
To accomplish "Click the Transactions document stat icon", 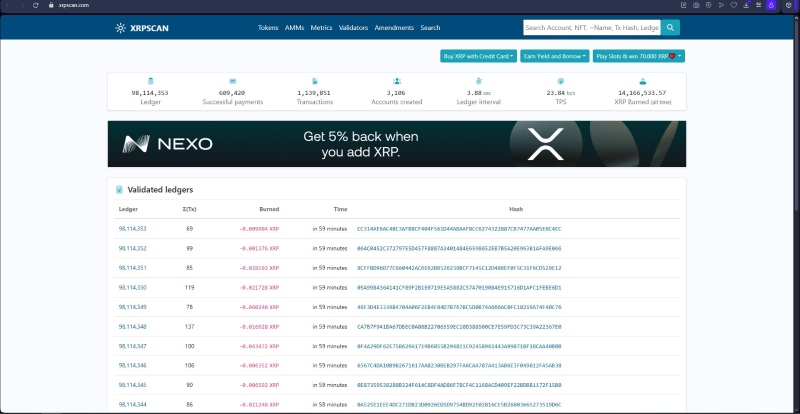I will click(x=315, y=81).
